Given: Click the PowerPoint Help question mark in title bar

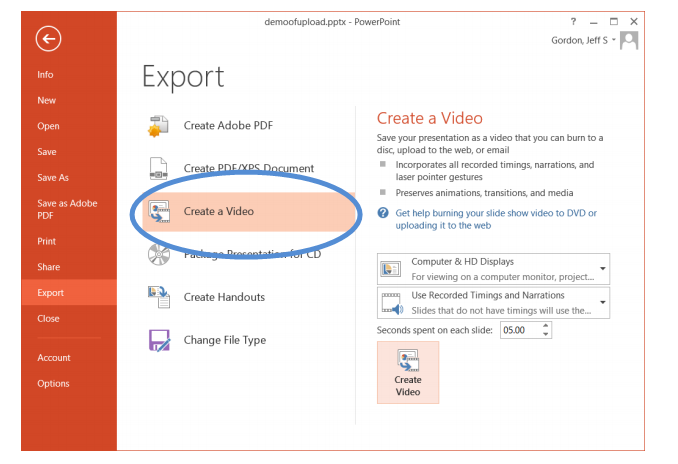Looking at the screenshot, I should 573,21.
